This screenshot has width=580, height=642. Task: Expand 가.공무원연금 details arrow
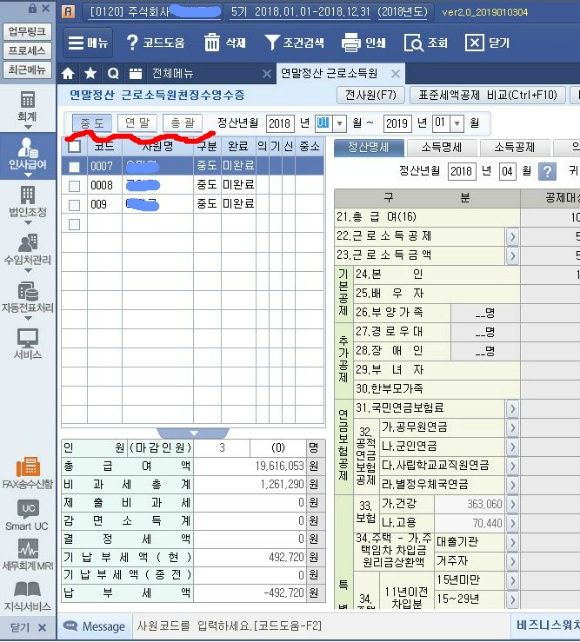tap(512, 427)
